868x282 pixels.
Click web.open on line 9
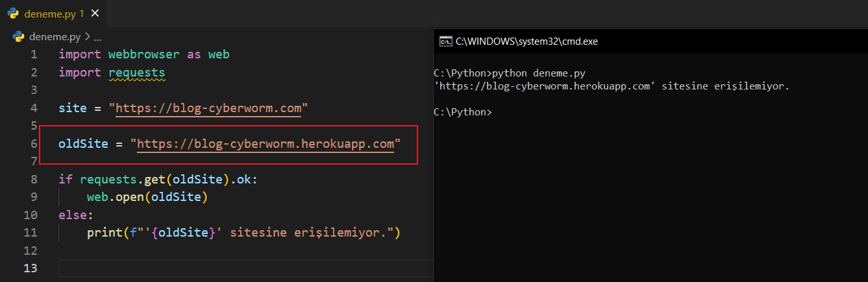pos(114,196)
